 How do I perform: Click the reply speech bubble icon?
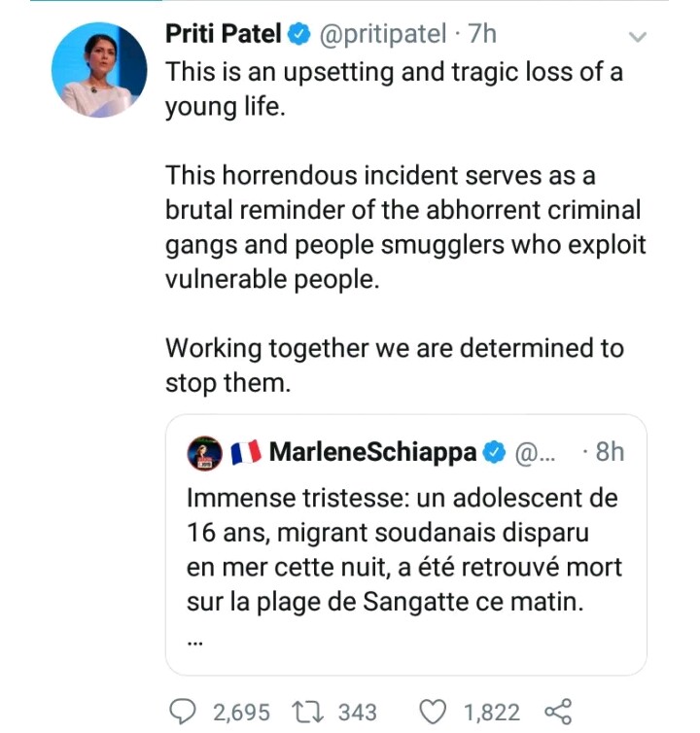point(183,713)
